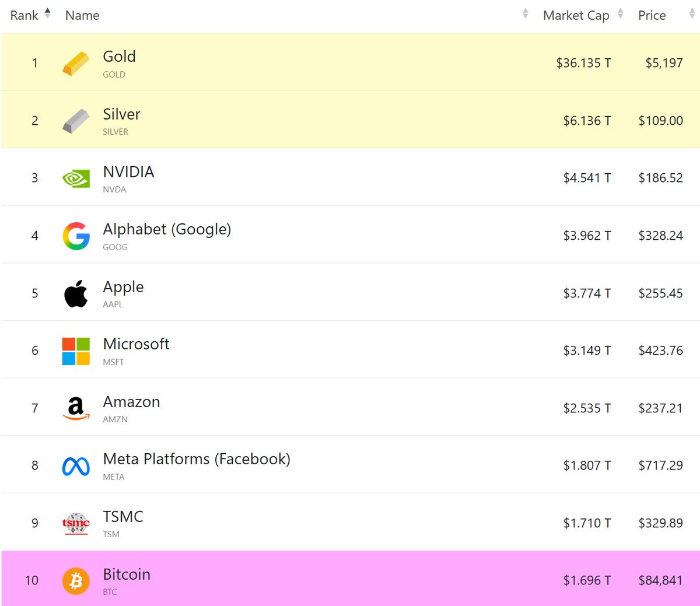This screenshot has width=700, height=606.
Task: Select the TSMC logo icon
Action: tap(76, 523)
